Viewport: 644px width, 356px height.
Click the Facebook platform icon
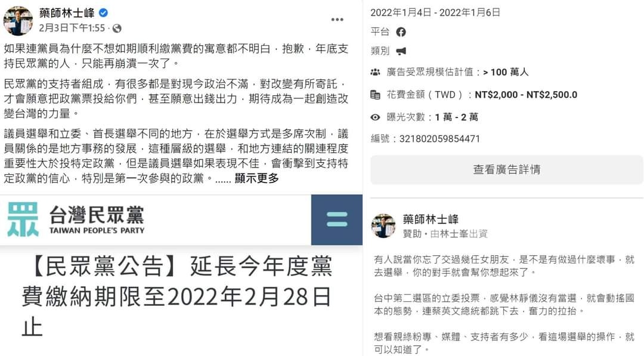click(401, 32)
